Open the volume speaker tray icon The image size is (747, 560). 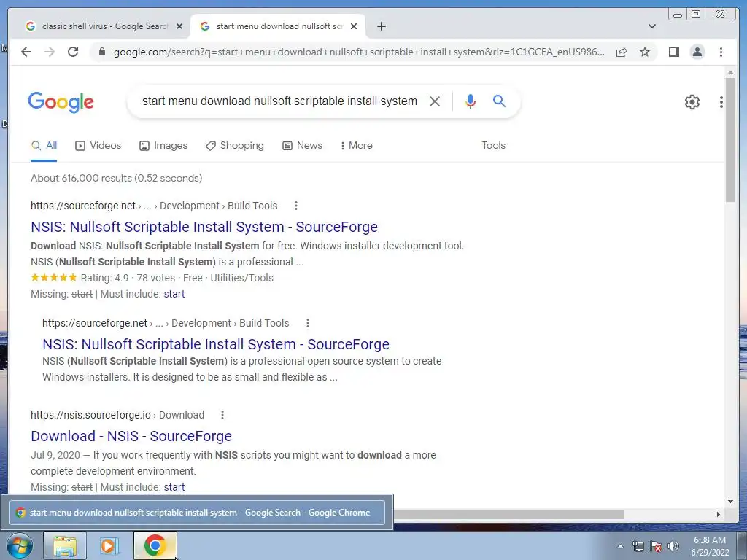click(673, 546)
